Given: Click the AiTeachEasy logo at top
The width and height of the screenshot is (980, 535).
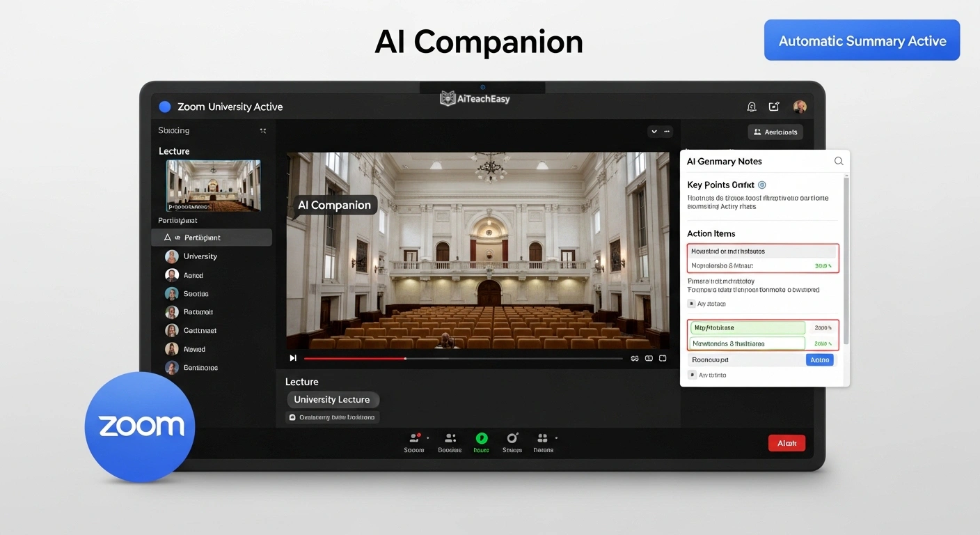Looking at the screenshot, I should click(475, 99).
